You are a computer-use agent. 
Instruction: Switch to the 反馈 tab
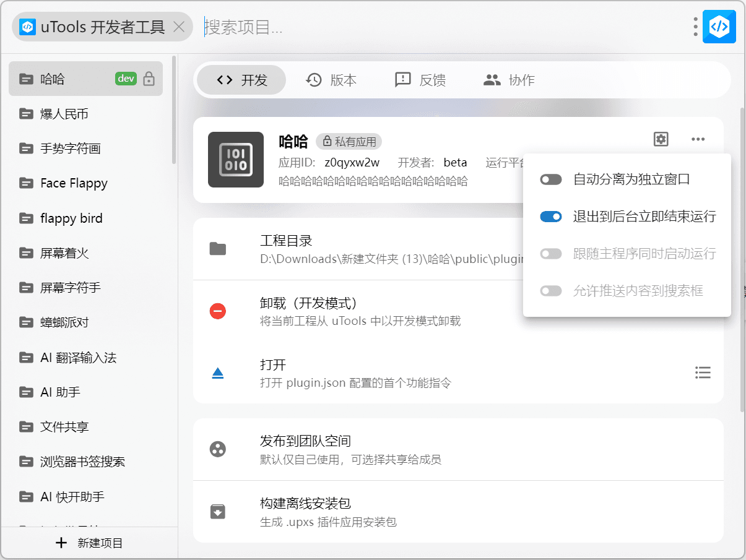[x=420, y=80]
